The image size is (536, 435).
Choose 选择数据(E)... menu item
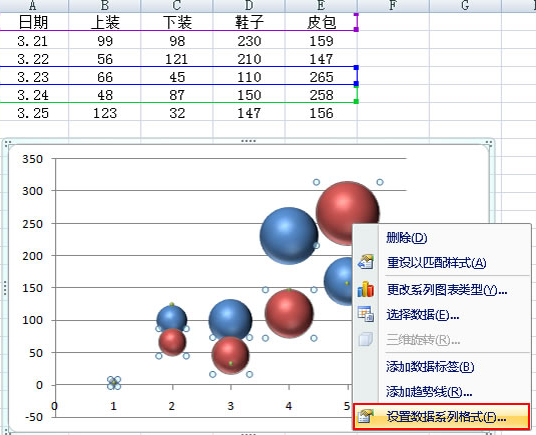coord(423,314)
